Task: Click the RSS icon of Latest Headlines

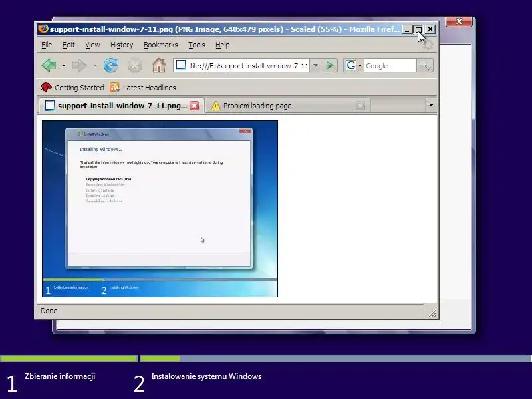Action: tap(114, 88)
